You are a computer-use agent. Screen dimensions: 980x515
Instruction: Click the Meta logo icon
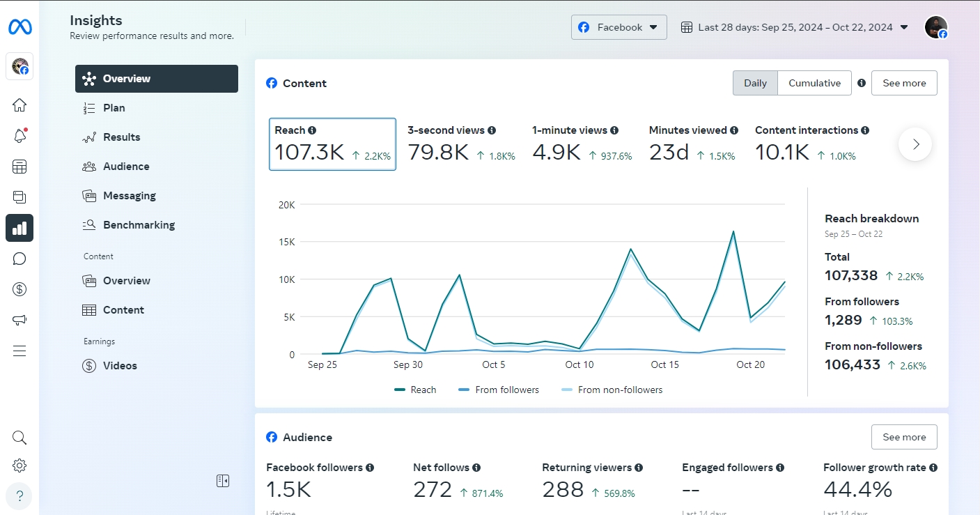(20, 27)
